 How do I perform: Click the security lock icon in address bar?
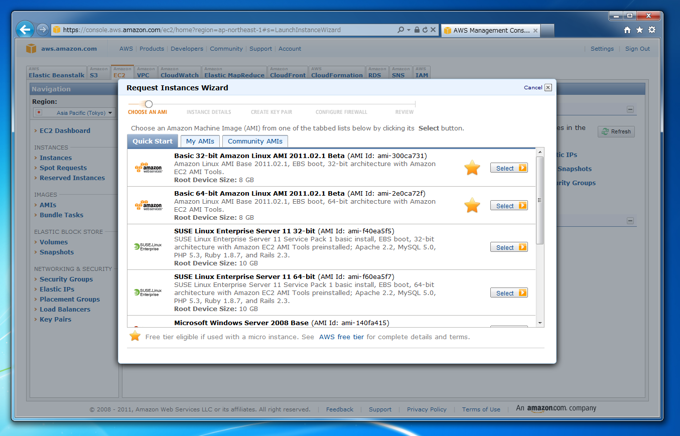click(x=417, y=30)
